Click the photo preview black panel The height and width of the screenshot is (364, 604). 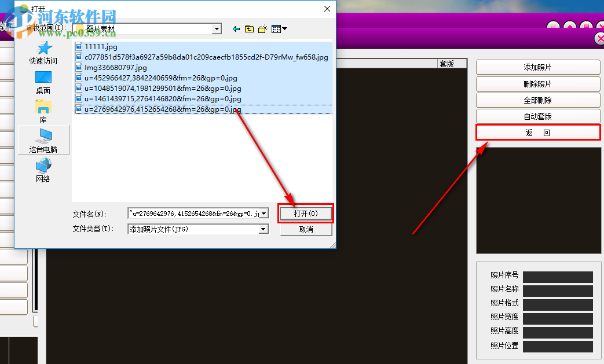[539, 200]
